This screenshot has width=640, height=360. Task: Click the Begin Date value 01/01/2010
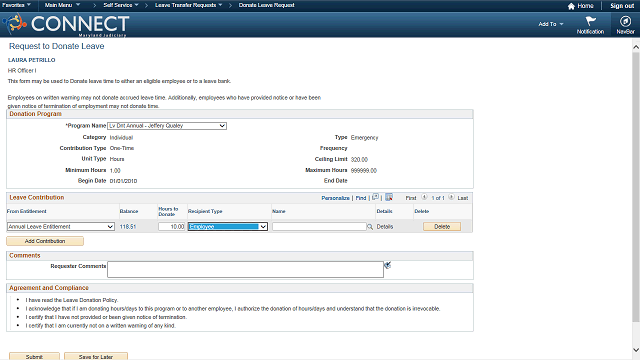click(123, 181)
